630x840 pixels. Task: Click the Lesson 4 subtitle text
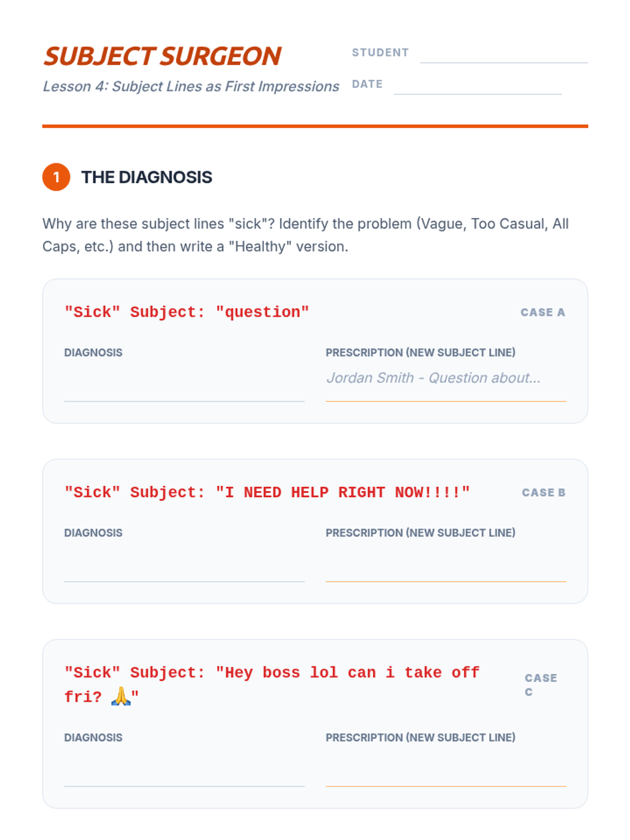191,86
